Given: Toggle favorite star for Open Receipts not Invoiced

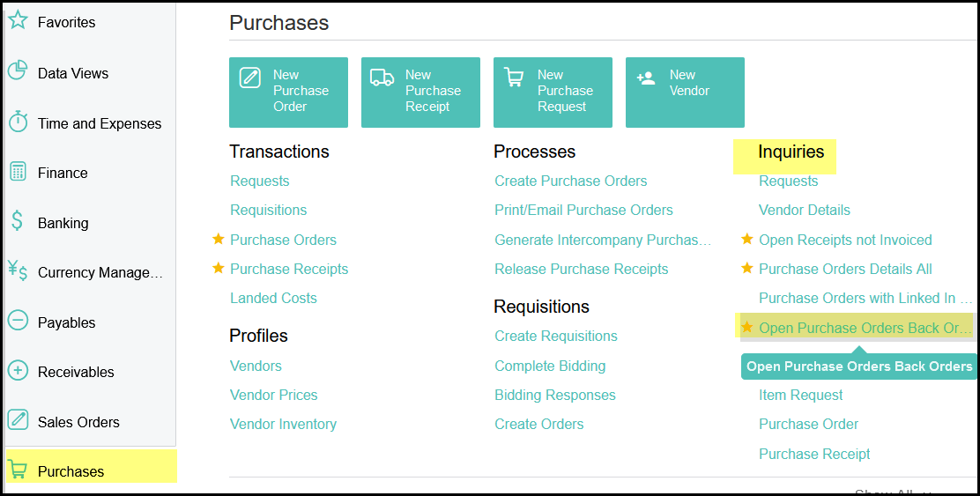Looking at the screenshot, I should pyautogui.click(x=747, y=240).
